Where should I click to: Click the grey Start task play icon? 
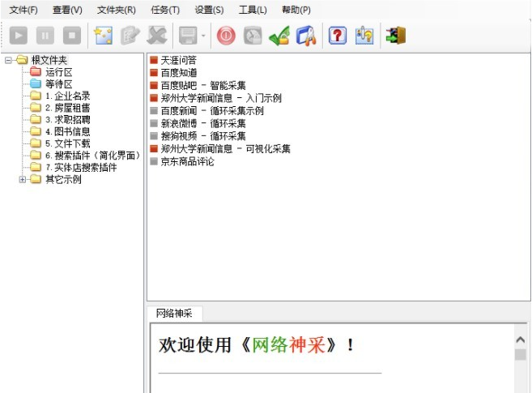(19, 36)
